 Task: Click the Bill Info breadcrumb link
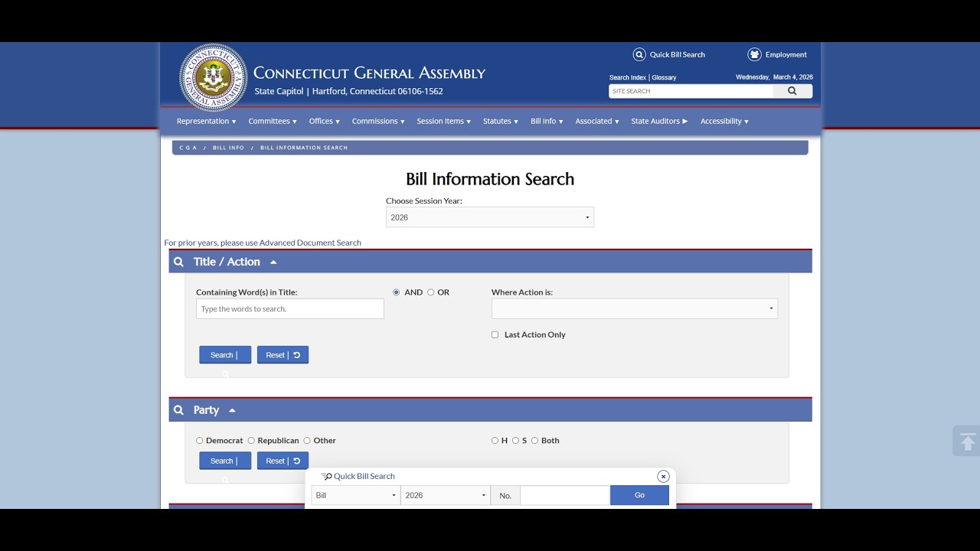coord(228,148)
